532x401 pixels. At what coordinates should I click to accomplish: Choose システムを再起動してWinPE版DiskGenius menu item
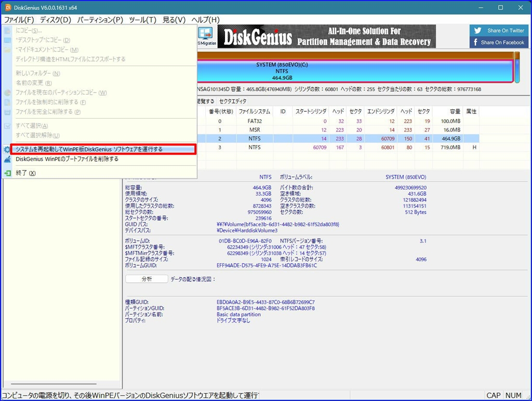(103, 149)
